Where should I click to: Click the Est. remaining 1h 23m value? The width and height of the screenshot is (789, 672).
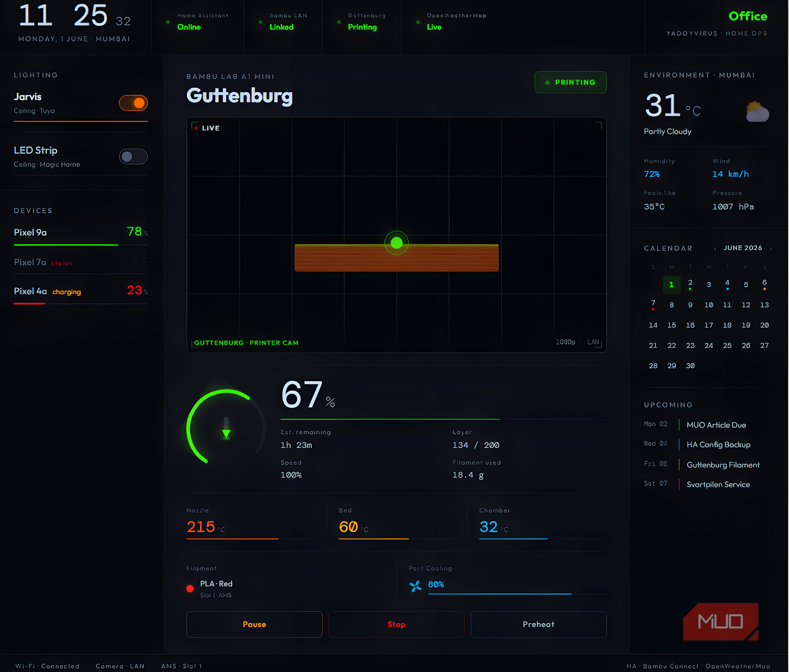pos(296,445)
